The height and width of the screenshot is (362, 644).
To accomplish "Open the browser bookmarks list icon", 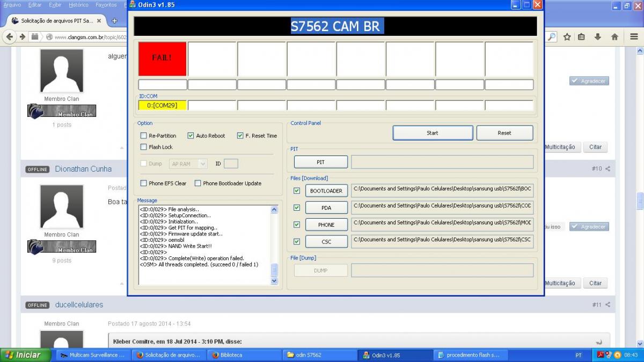I will pyautogui.click(x=582, y=36).
